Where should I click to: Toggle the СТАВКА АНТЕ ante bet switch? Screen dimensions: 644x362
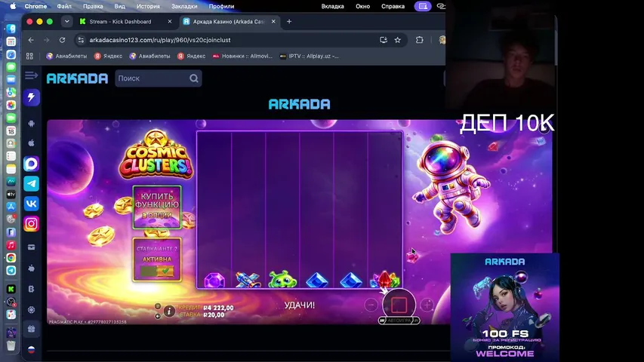pyautogui.click(x=157, y=271)
